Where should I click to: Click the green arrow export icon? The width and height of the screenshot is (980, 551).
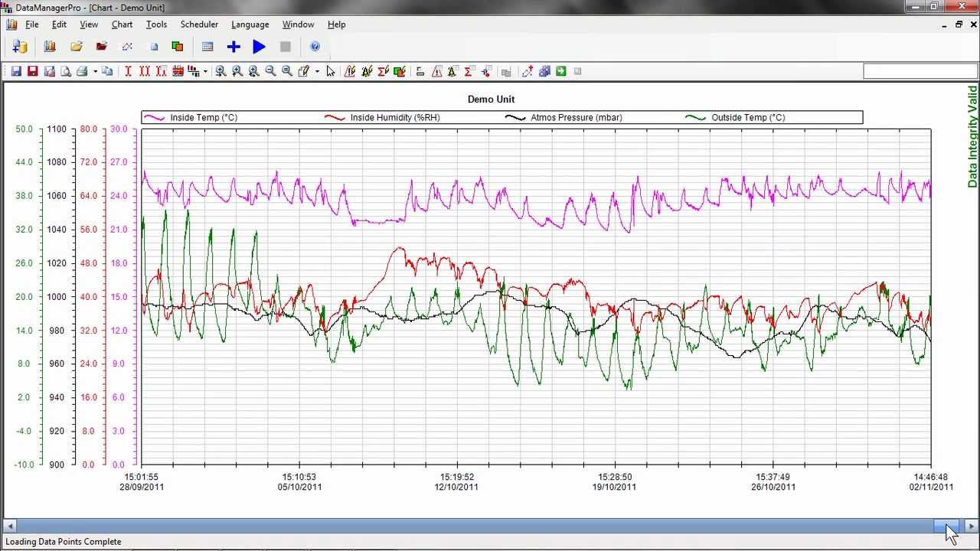tap(561, 71)
